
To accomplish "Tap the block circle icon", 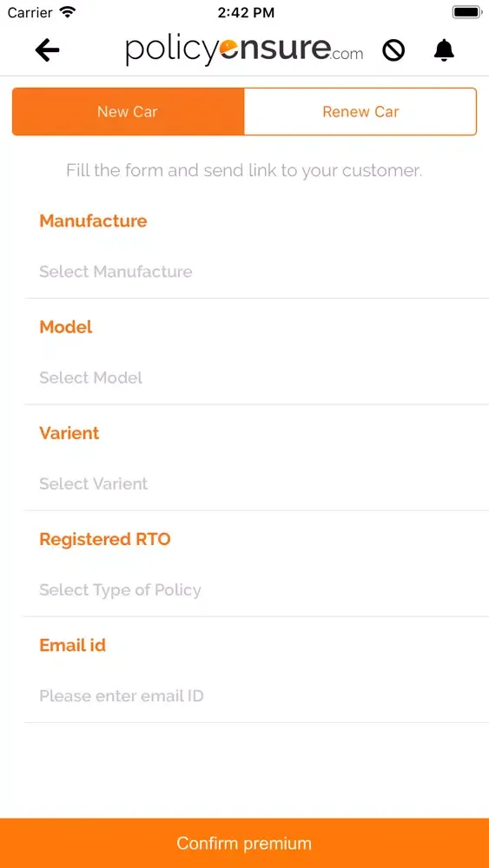I will 393,51.
